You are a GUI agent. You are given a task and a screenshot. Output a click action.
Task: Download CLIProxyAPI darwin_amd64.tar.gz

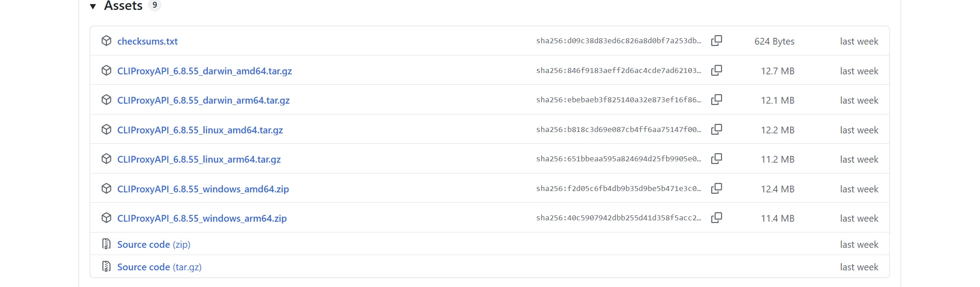204,71
